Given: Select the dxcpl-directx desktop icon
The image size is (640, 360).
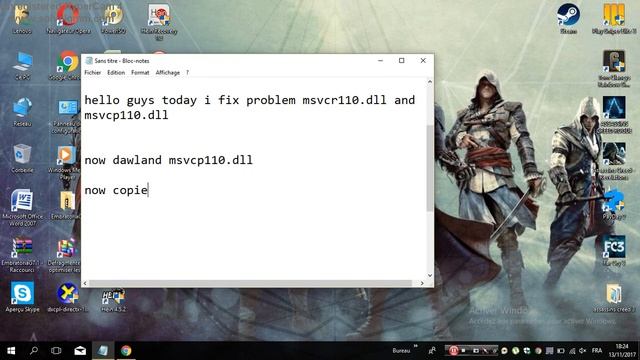Looking at the screenshot, I should point(67,297).
